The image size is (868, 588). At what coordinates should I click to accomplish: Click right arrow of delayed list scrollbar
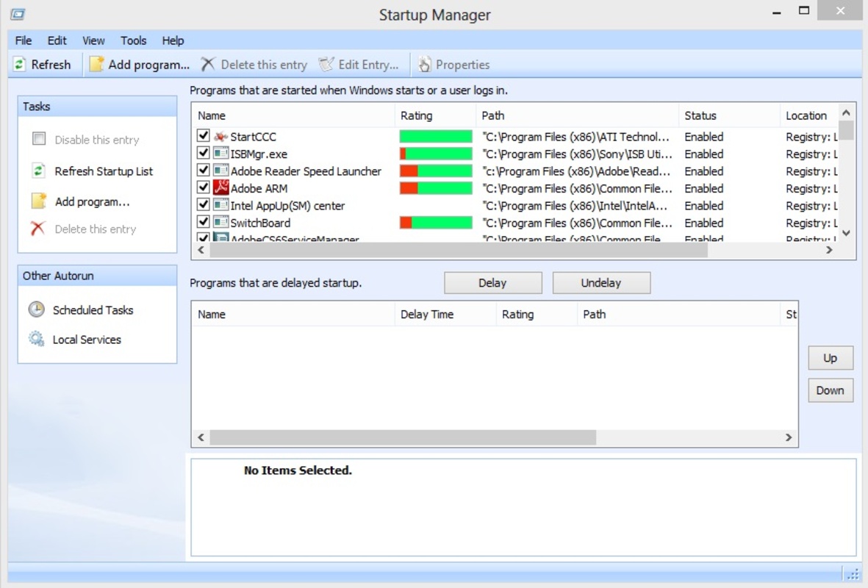(x=789, y=437)
